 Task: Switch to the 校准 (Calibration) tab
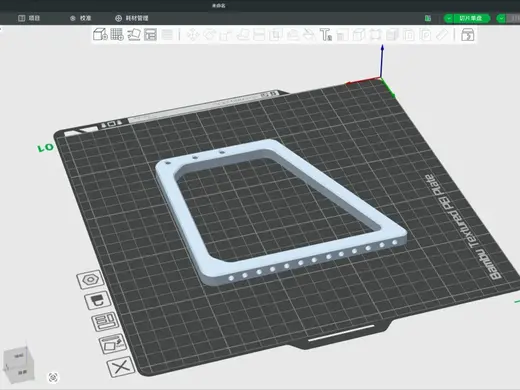pyautogui.click(x=81, y=18)
